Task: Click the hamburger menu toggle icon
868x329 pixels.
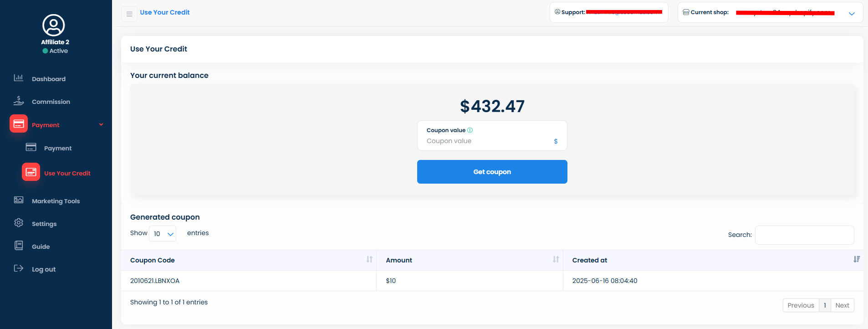Action: tap(129, 14)
